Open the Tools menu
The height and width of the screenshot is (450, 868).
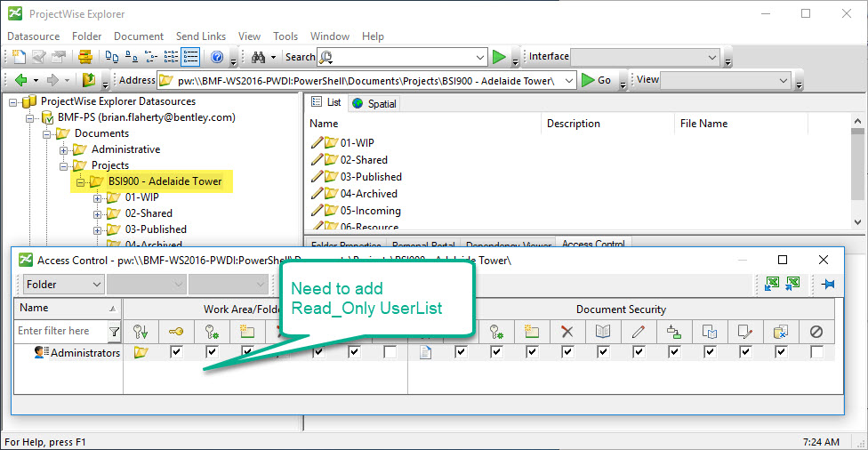[x=285, y=36]
